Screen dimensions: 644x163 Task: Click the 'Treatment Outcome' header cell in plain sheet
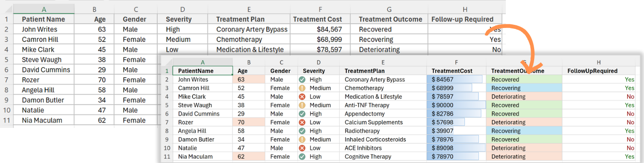tap(389, 19)
